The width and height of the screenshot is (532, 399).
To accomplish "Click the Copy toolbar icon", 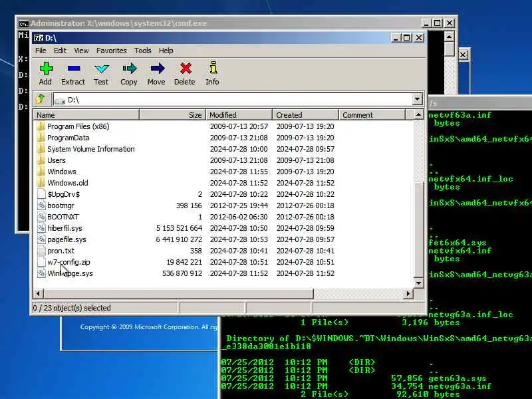I will pyautogui.click(x=129, y=68).
